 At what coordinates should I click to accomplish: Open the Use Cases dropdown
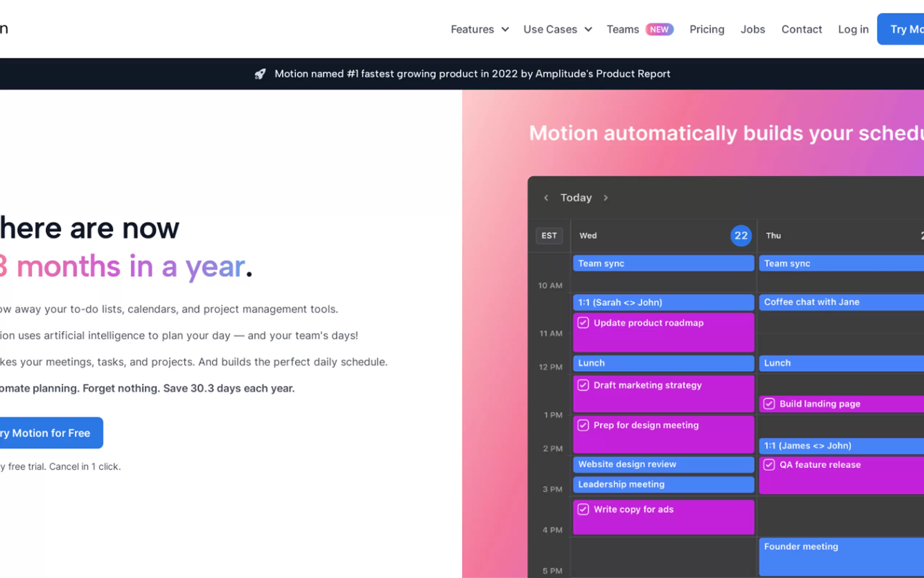tap(557, 29)
